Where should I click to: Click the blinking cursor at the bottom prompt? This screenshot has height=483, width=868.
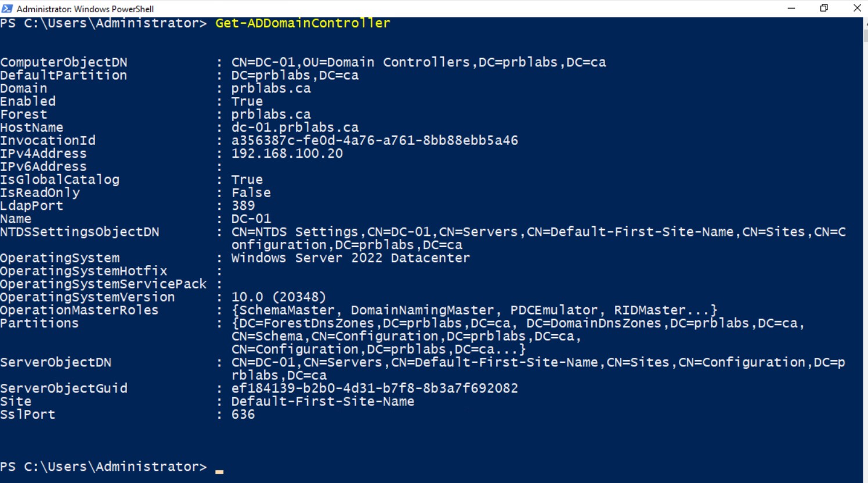pos(219,471)
